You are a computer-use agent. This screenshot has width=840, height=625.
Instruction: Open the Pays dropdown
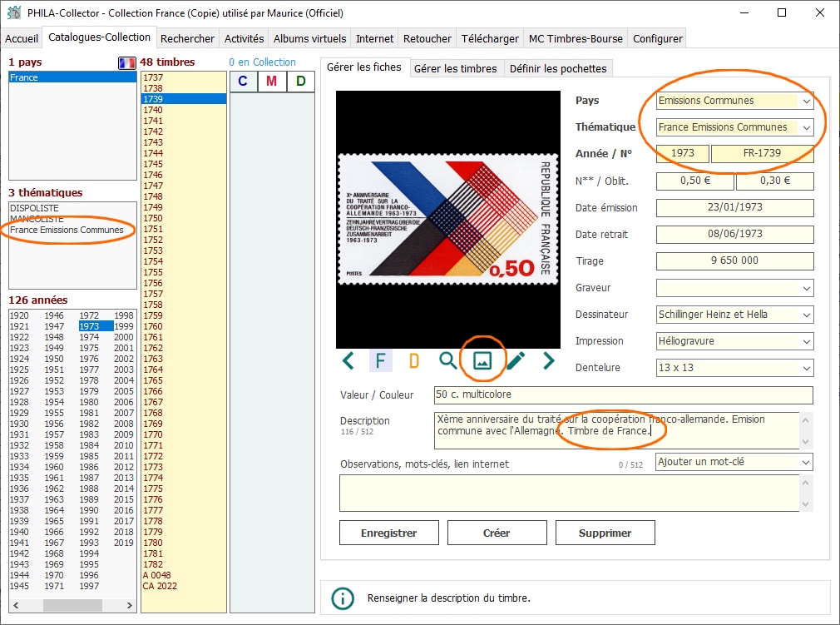tap(806, 102)
